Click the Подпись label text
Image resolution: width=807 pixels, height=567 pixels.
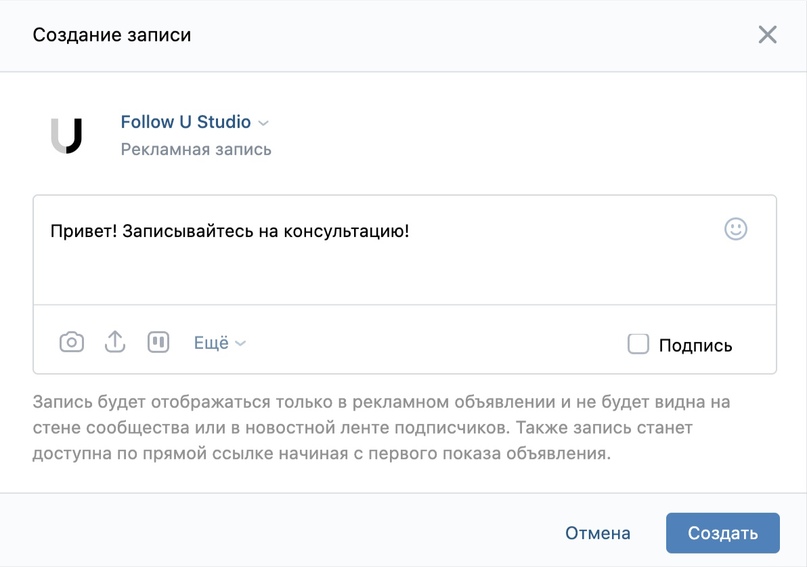(x=695, y=345)
